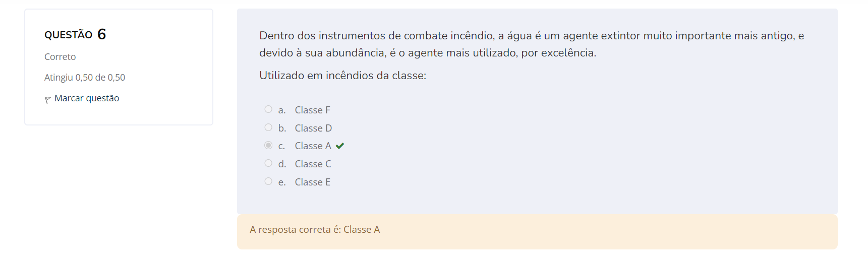Screen dimensions: 868x258
Task: Click the Classe C answer label
Action: point(313,164)
